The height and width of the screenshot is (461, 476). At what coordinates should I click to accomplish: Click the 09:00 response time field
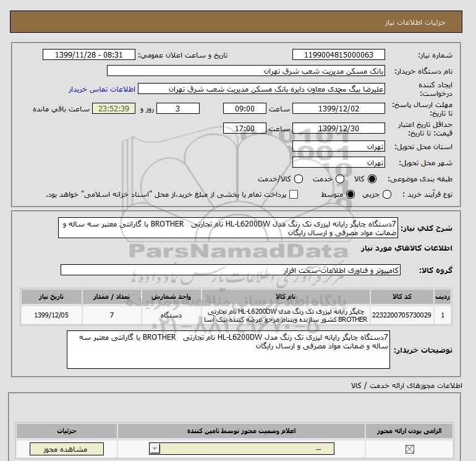[245, 108]
